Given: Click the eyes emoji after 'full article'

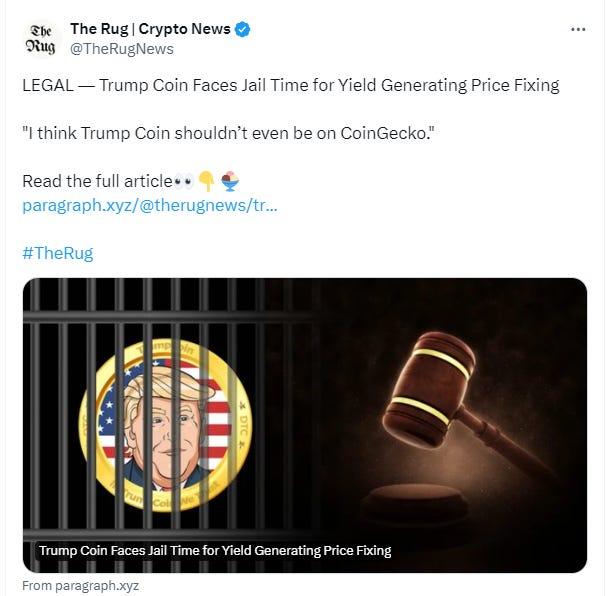Looking at the screenshot, I should [x=184, y=182].
